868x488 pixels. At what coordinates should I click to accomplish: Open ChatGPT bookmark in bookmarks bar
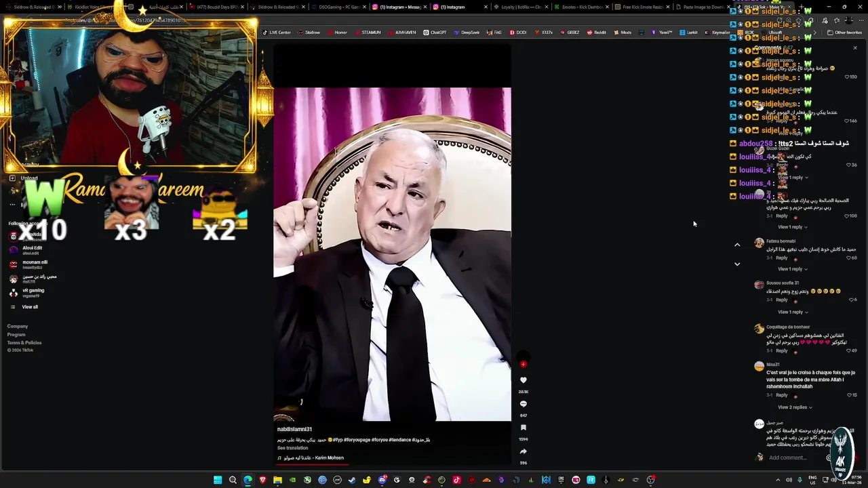pos(435,33)
